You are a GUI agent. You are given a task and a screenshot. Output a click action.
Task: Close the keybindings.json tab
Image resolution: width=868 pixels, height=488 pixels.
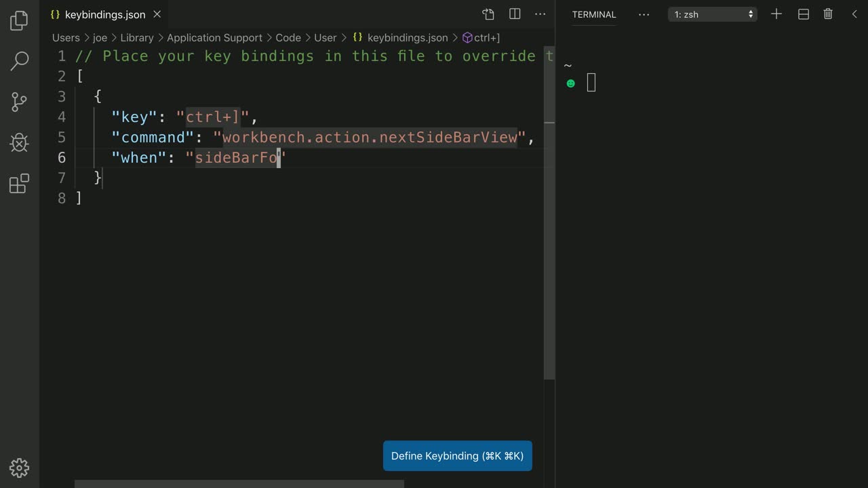coord(157,14)
